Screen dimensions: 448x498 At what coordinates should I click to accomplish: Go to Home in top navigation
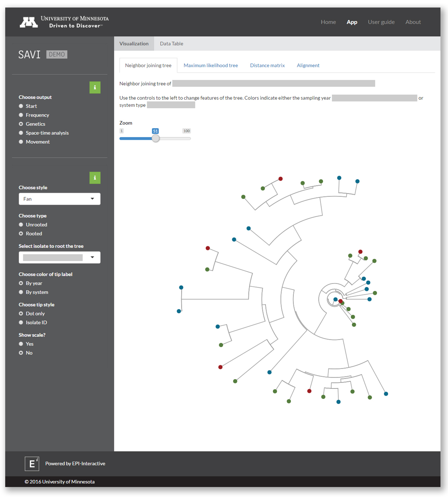coord(328,22)
